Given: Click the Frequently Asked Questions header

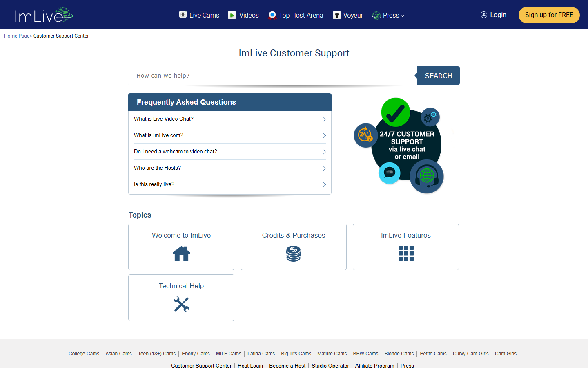Looking at the screenshot, I should [230, 102].
